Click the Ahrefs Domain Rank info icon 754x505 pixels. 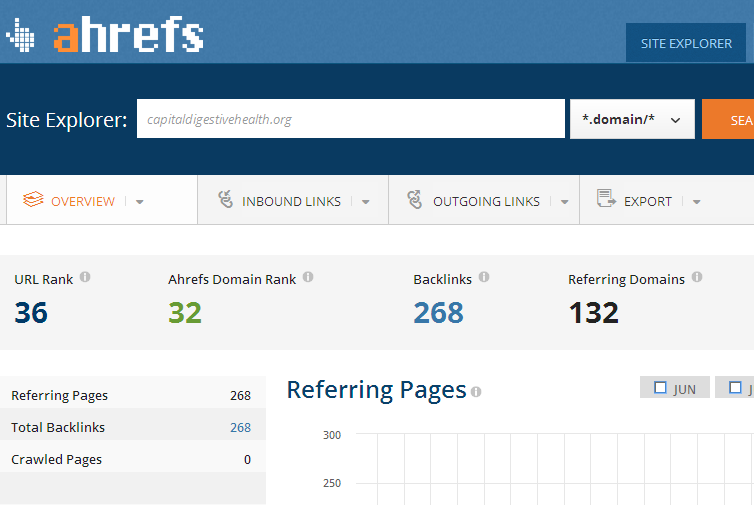(308, 277)
